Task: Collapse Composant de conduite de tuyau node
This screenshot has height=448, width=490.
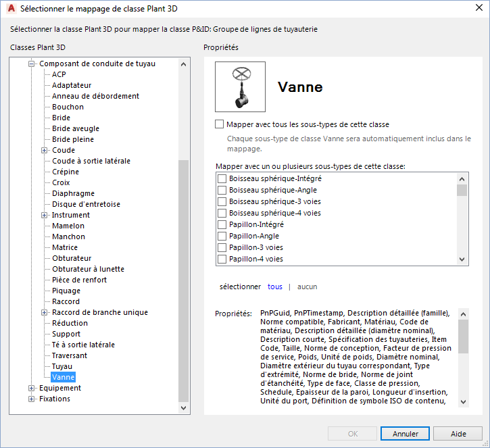Action: coord(31,64)
